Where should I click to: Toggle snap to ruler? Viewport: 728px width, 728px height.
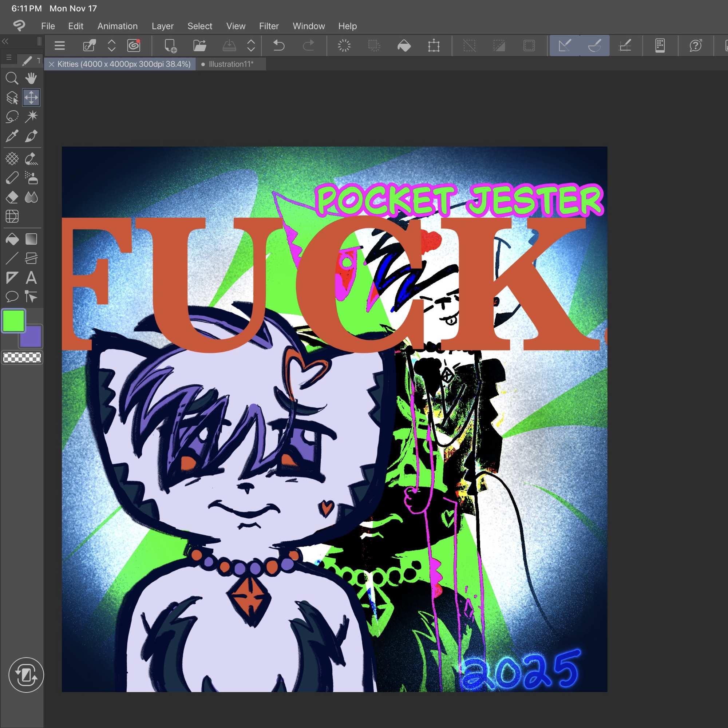click(565, 45)
